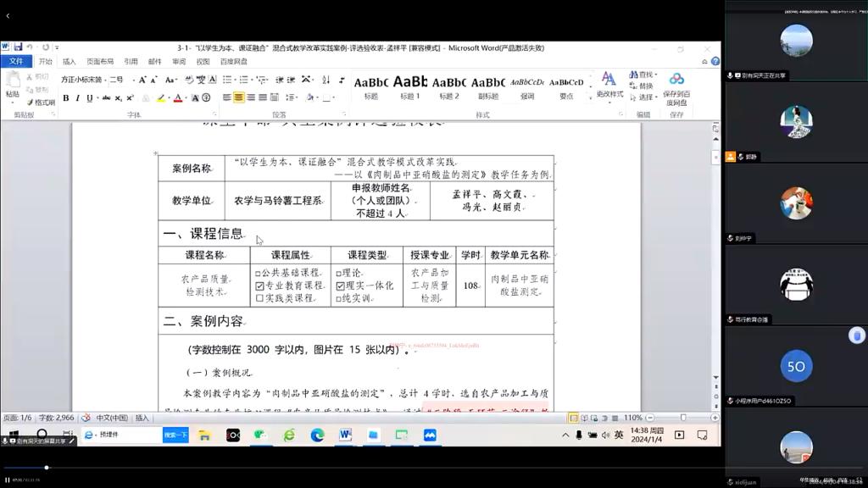Expand the Find (查找) dropdown arrow

pos(657,75)
